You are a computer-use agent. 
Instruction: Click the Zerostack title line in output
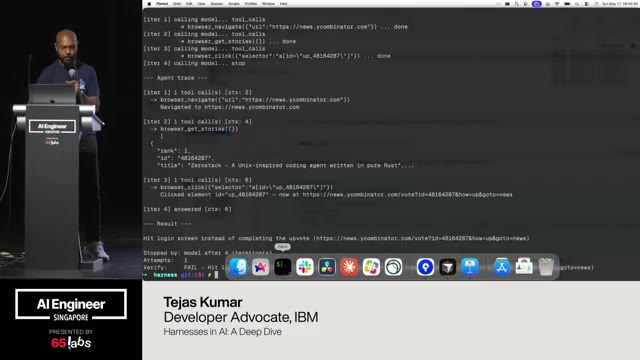point(285,165)
